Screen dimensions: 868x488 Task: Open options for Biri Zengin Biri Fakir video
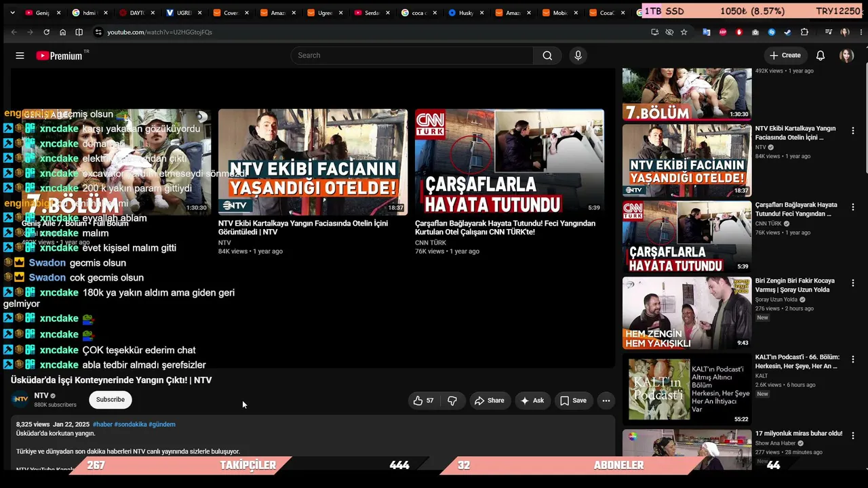[x=853, y=283]
